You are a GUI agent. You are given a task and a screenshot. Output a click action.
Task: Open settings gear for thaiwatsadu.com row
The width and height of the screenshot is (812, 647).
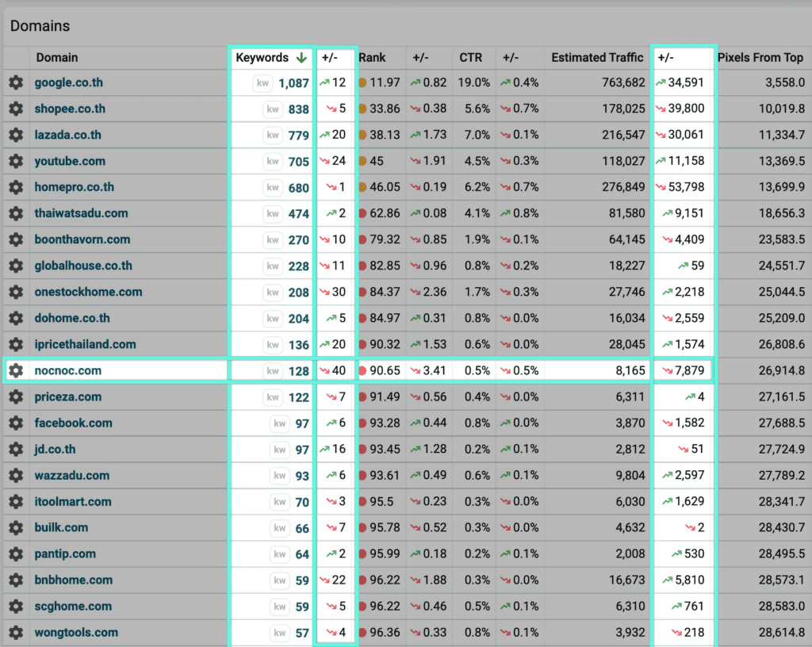point(16,213)
